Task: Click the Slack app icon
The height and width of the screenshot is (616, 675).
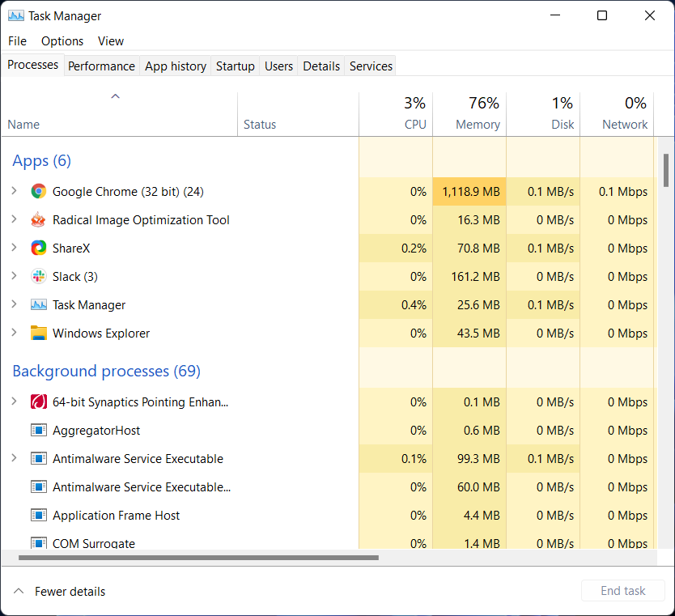Action: pos(39,276)
